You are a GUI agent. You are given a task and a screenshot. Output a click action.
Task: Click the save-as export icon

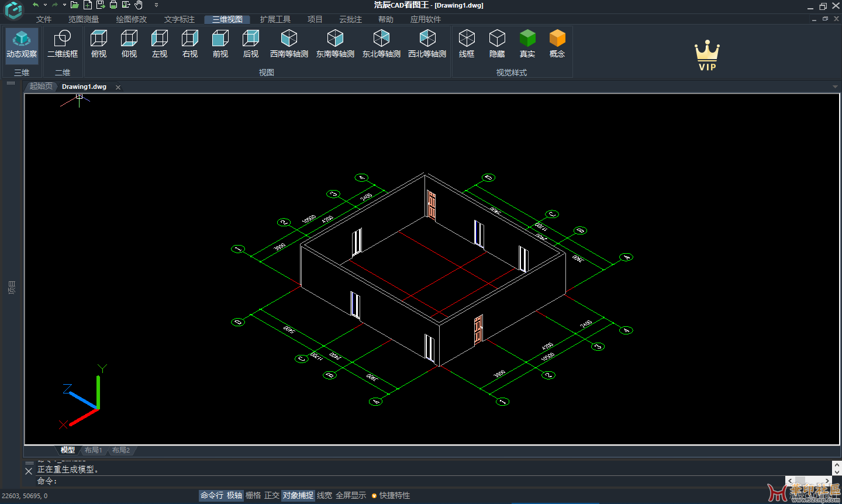pos(101,5)
